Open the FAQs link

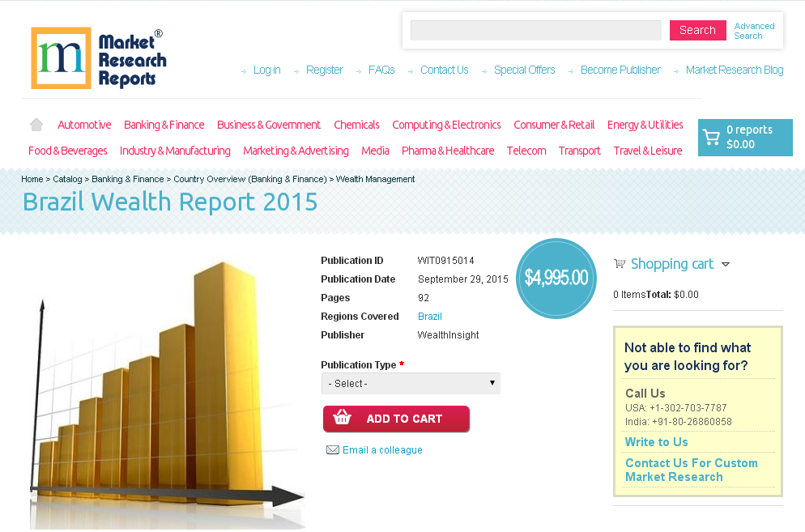click(x=381, y=70)
